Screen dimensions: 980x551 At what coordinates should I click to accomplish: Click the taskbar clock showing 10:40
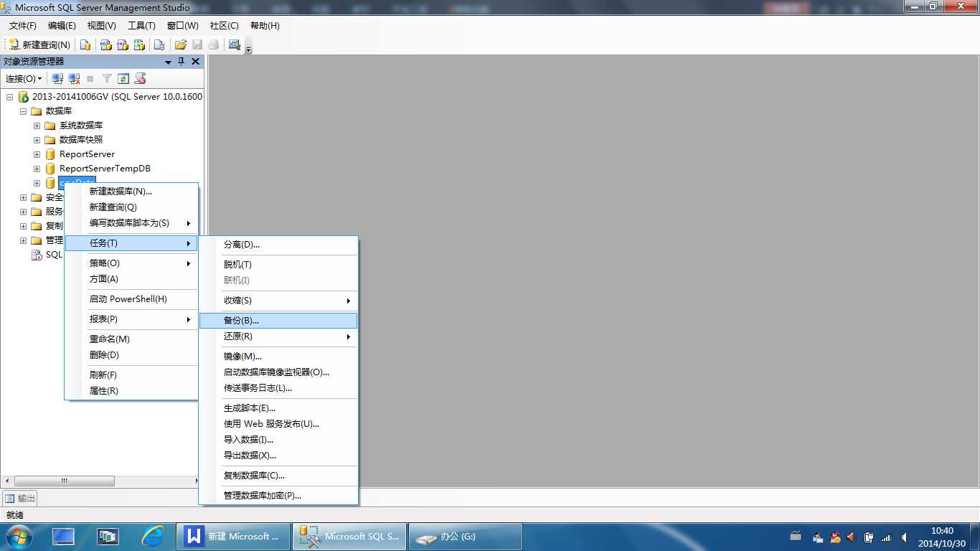942,537
